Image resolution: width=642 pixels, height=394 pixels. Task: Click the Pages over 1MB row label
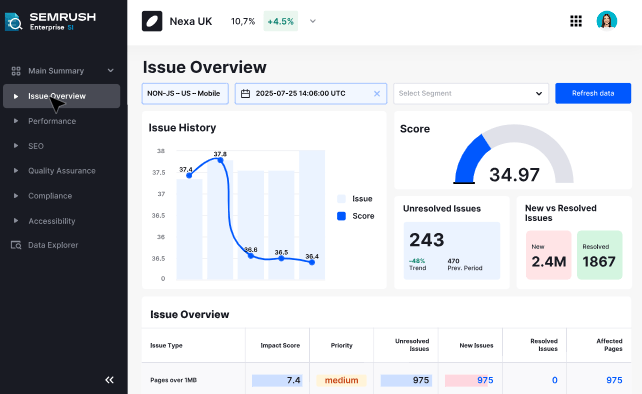pyautogui.click(x=173, y=380)
